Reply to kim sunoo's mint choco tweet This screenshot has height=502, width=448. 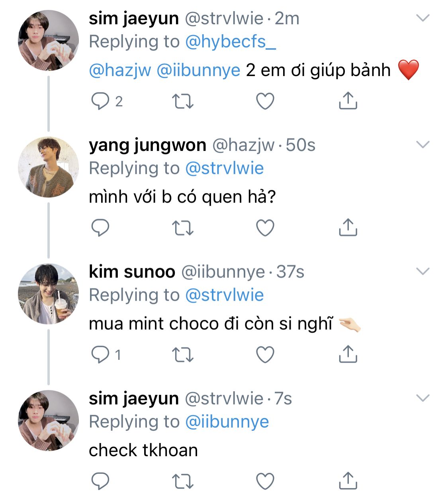(x=100, y=354)
